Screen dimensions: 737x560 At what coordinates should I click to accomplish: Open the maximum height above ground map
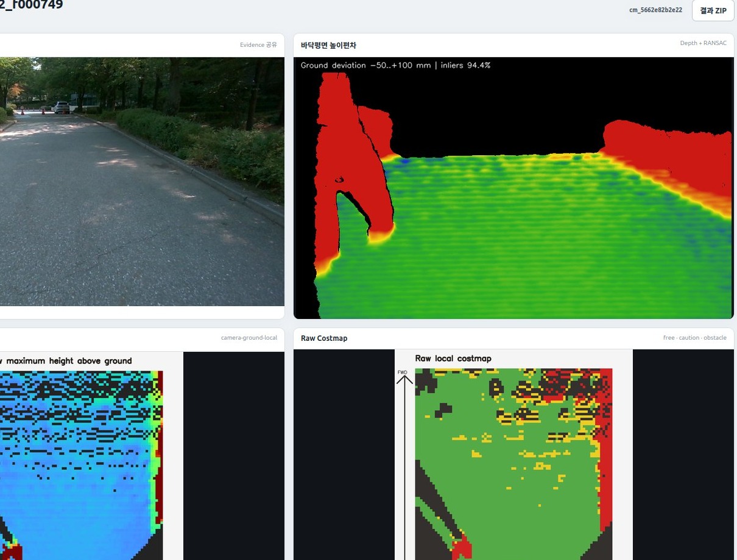[91, 456]
